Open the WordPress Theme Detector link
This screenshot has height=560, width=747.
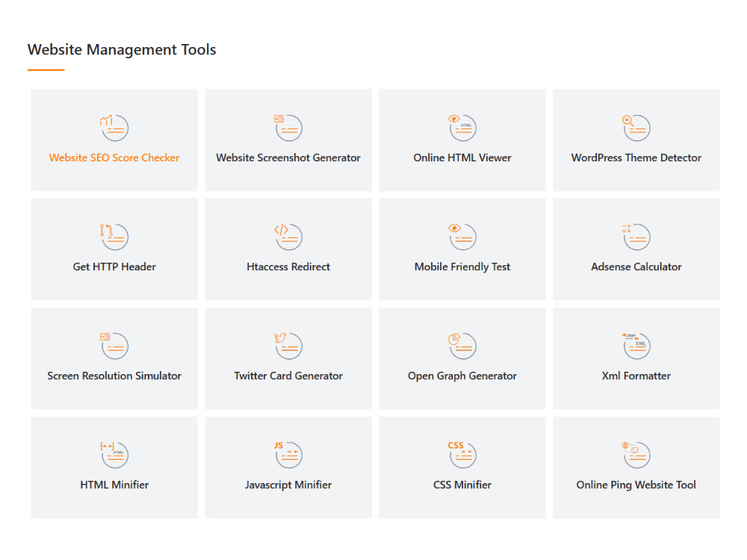pos(636,158)
